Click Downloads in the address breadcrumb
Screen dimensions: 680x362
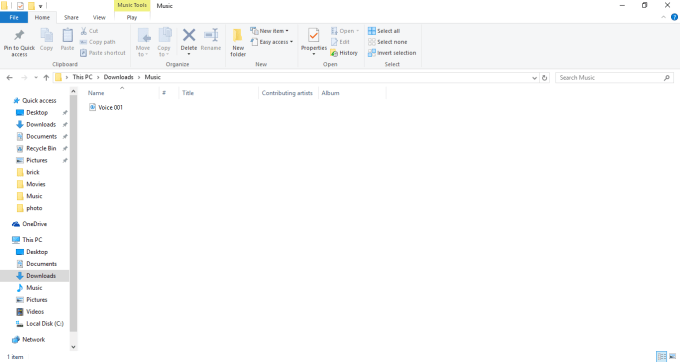[118, 77]
